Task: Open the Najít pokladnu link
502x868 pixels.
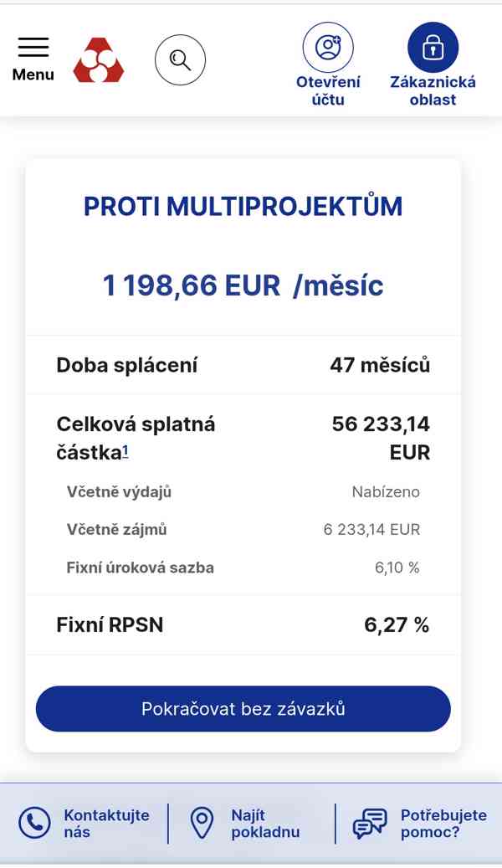Action: [265, 824]
